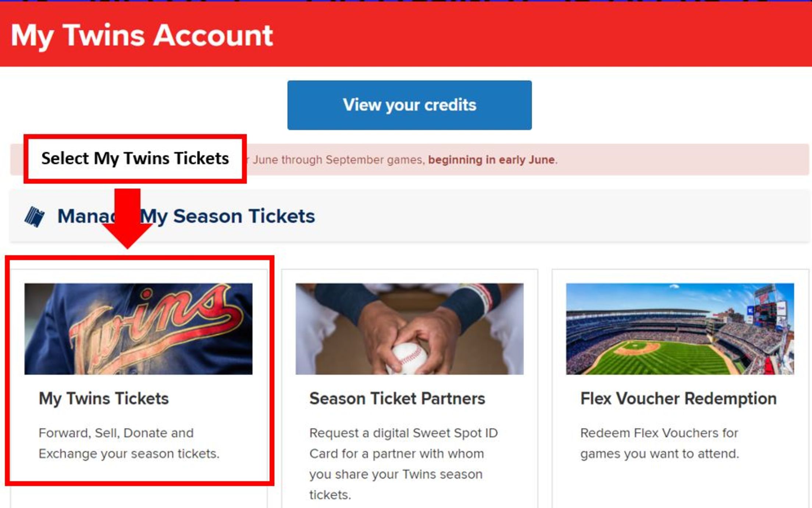Click the Select My Twins Tickets callout label
812x508 pixels.
136,159
